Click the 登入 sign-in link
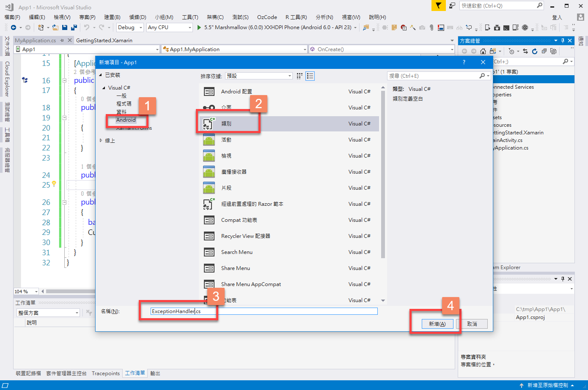Screen dimensions: 588x390 (557, 17)
